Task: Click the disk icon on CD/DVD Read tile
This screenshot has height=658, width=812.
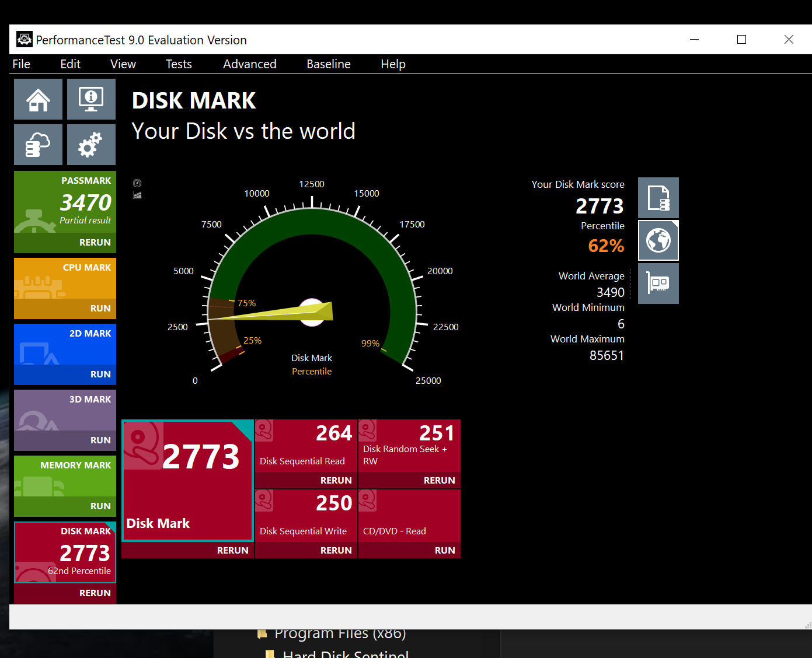Action: (x=367, y=501)
